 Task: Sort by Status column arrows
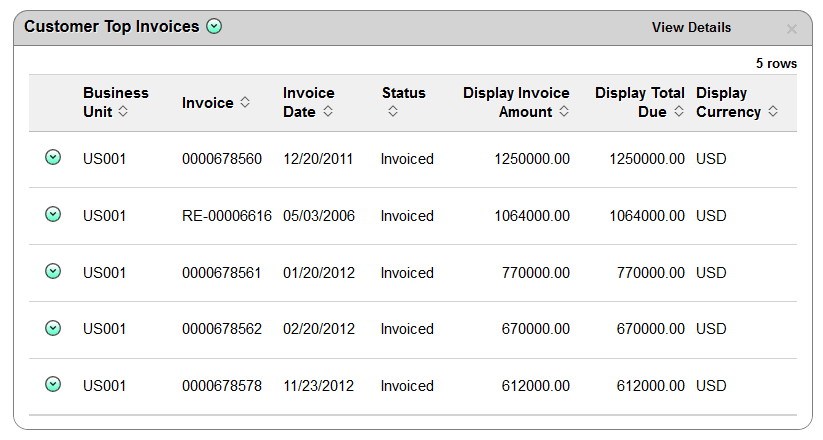pos(393,111)
